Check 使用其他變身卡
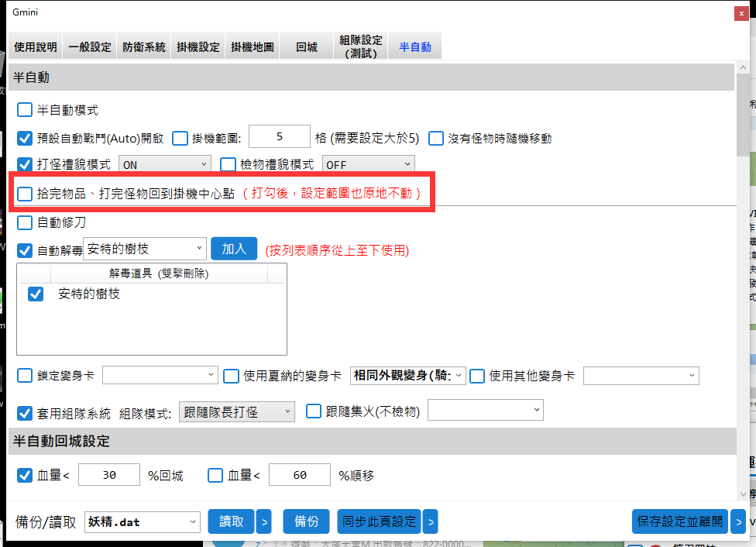 pyautogui.click(x=477, y=376)
